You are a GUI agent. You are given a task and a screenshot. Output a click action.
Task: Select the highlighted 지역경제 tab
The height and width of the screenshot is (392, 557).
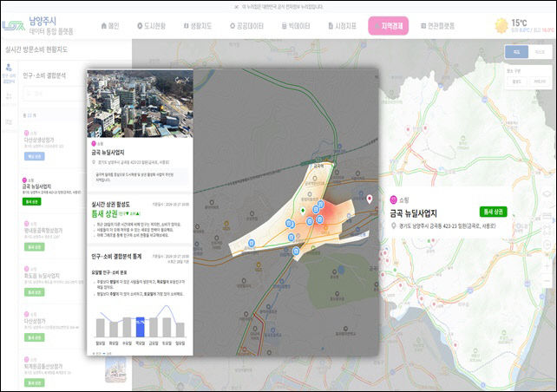point(389,26)
